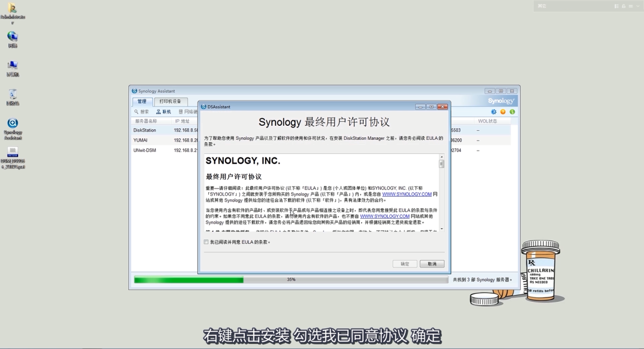Image resolution: width=644 pixels, height=349 pixels.
Task: Click the Synology Assistant title bar icon
Action: tap(134, 91)
